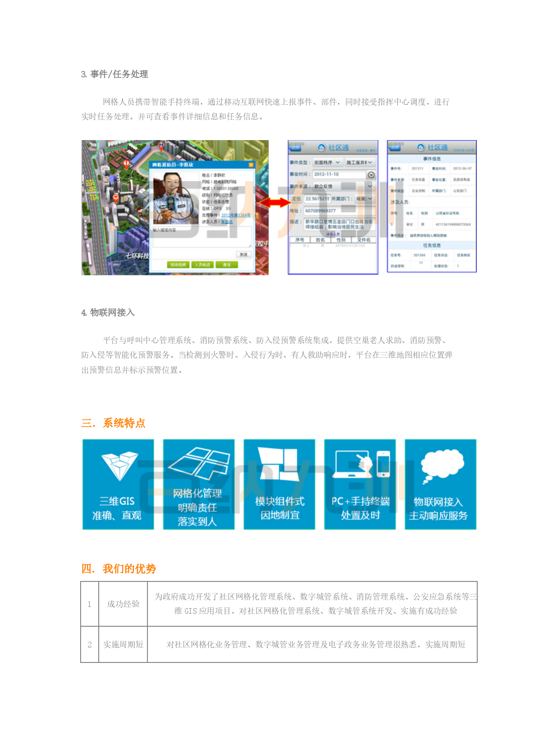Click the green 人员轨迹 button
Image resolution: width=535 pixels, height=756 pixels.
202,265
